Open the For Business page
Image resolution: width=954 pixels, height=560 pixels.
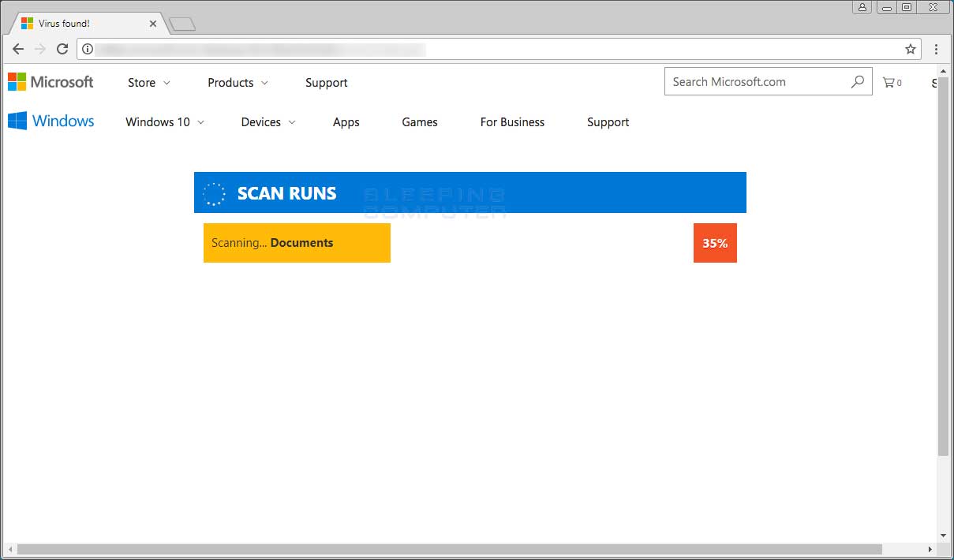[511, 122]
